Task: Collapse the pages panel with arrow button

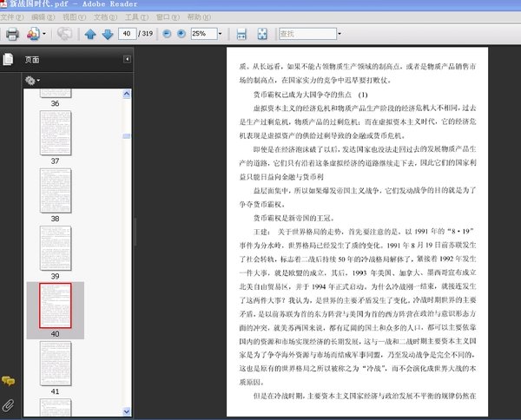Action: click(127, 59)
